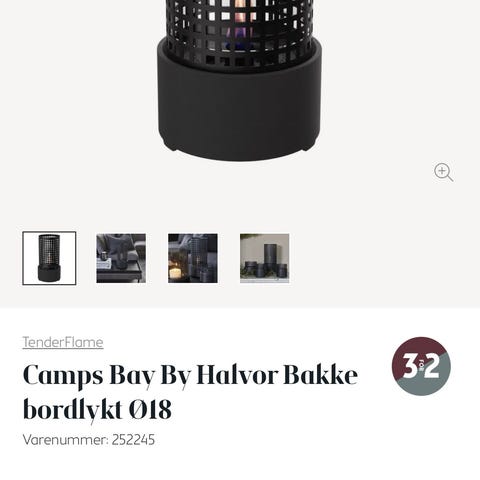Show the second thumbnail of lantern on table
Image resolution: width=480 pixels, height=480 pixels.
[x=121, y=258]
